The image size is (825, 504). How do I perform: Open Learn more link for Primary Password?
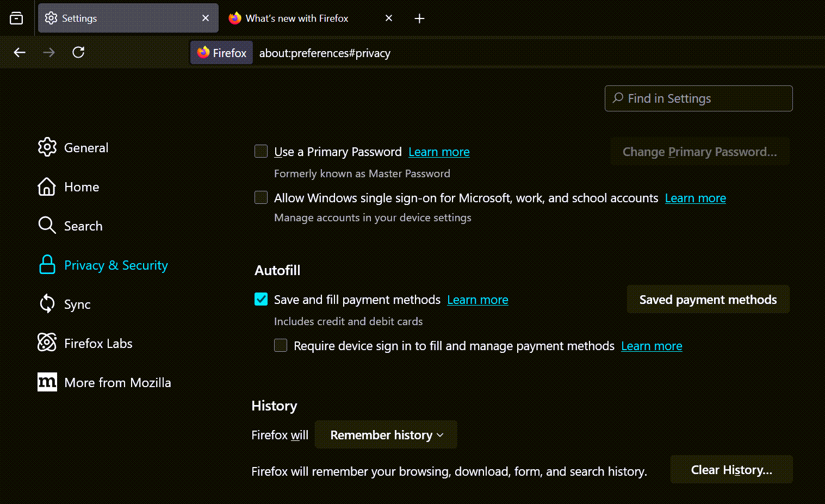click(x=439, y=152)
